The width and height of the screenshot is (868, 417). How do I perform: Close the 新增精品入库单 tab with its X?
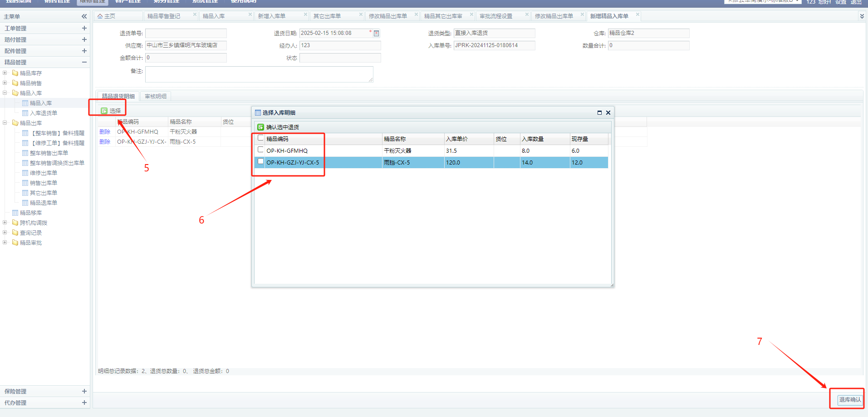(x=638, y=15)
